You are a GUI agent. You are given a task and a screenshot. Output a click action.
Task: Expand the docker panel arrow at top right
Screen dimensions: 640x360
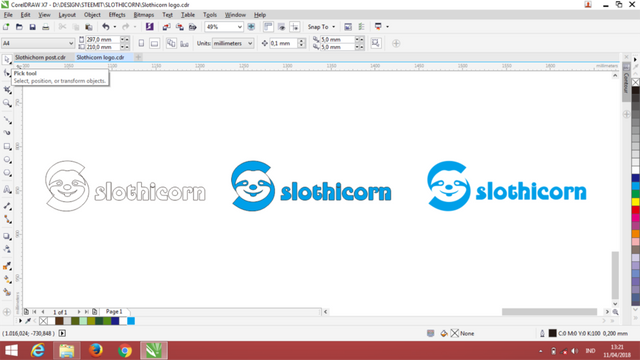click(x=635, y=59)
